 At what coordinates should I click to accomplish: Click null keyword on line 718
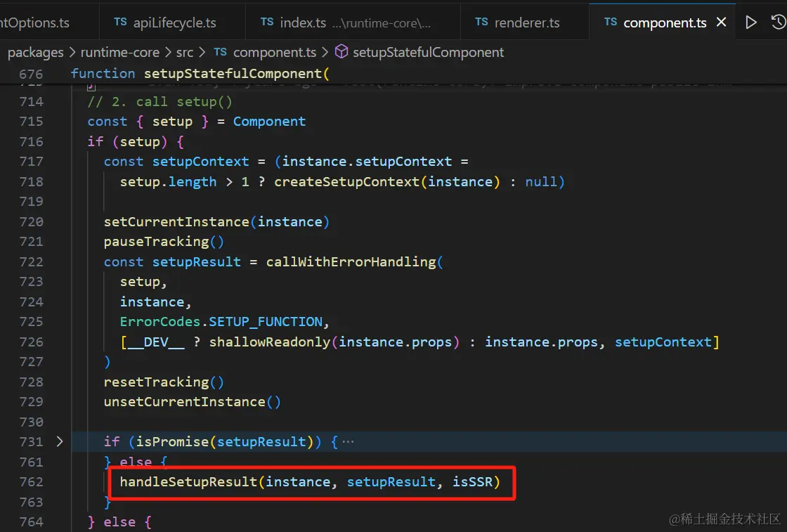(x=540, y=182)
